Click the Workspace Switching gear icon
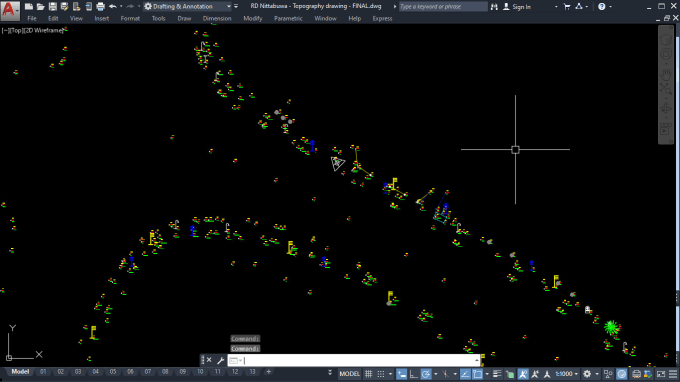The width and height of the screenshot is (680, 382). point(587,374)
